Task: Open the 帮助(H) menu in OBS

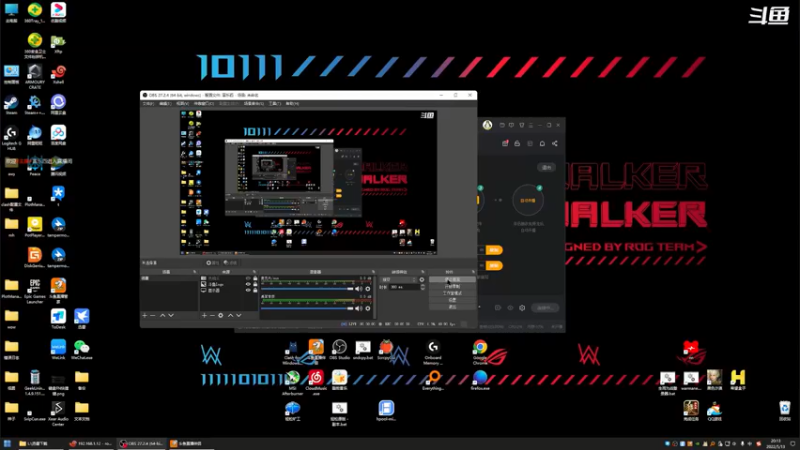Action: pyautogui.click(x=292, y=104)
